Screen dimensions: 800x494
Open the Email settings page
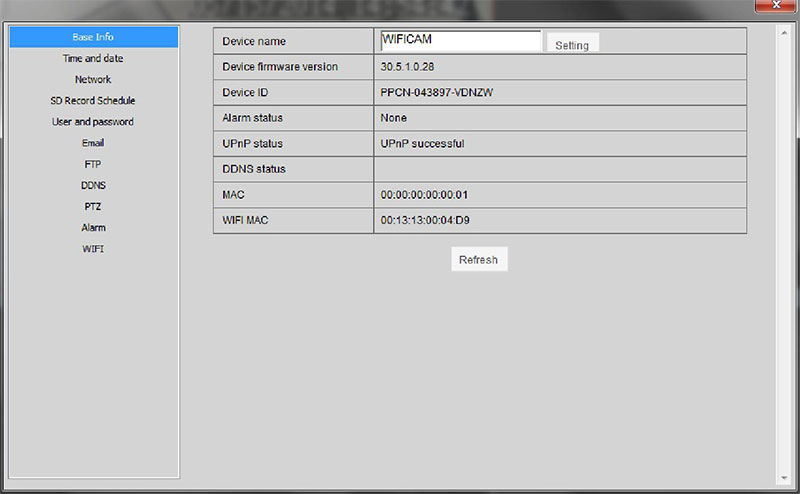pos(93,143)
